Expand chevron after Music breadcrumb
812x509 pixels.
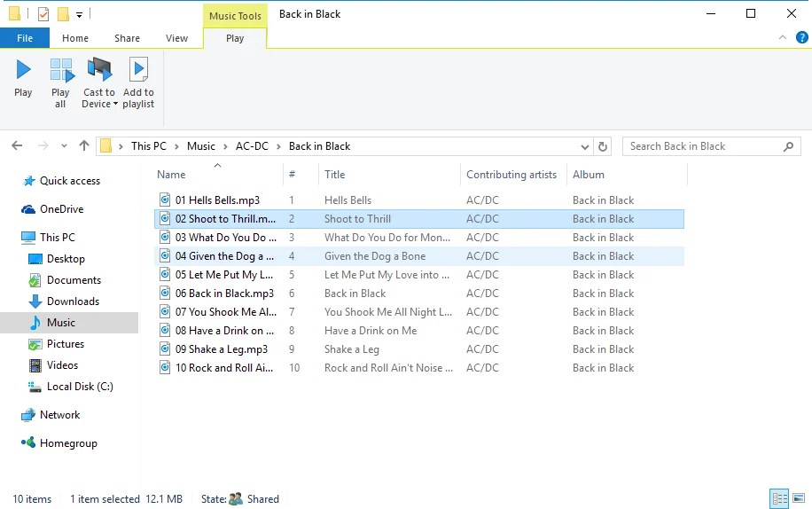point(225,146)
